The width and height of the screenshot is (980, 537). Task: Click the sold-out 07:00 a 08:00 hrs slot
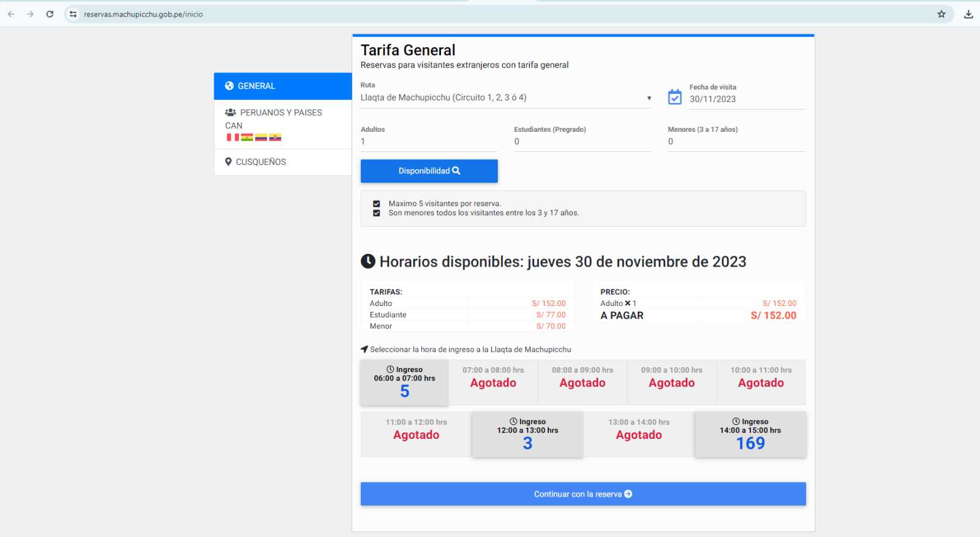click(x=493, y=383)
